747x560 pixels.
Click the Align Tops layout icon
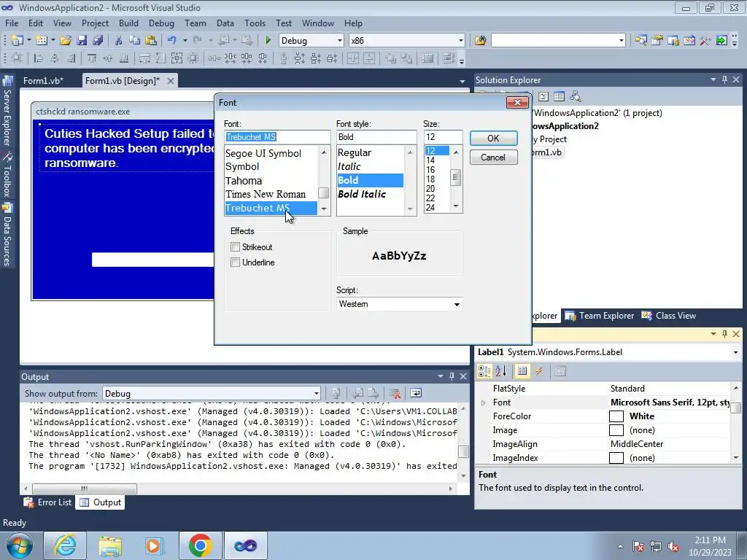(91, 58)
